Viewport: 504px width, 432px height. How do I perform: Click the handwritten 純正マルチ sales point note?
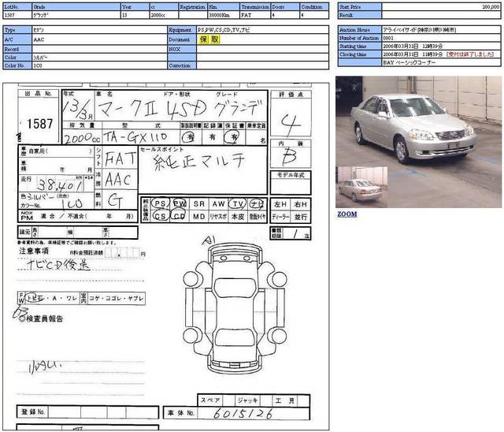click(199, 162)
